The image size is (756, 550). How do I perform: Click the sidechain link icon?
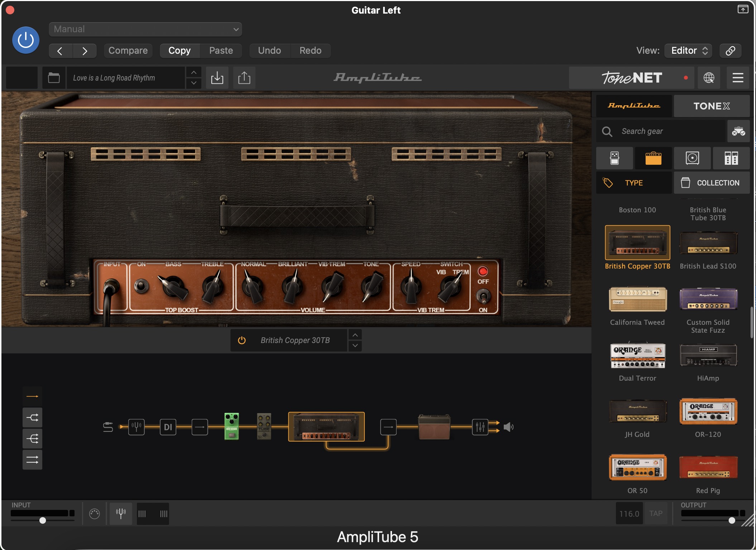coord(730,50)
